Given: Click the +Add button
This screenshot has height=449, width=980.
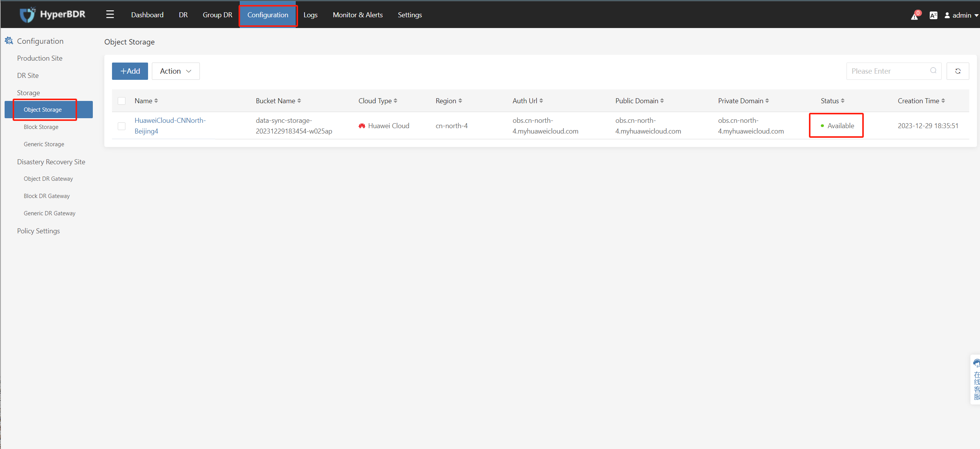Looking at the screenshot, I should coord(130,71).
